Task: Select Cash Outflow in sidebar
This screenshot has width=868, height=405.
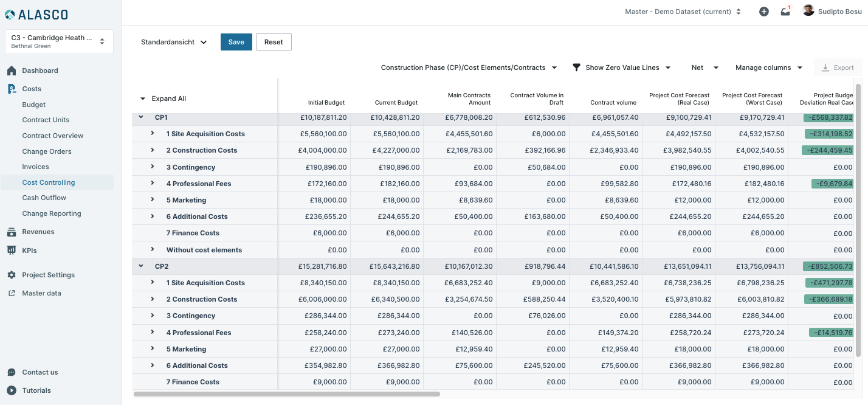Action: 44,198
